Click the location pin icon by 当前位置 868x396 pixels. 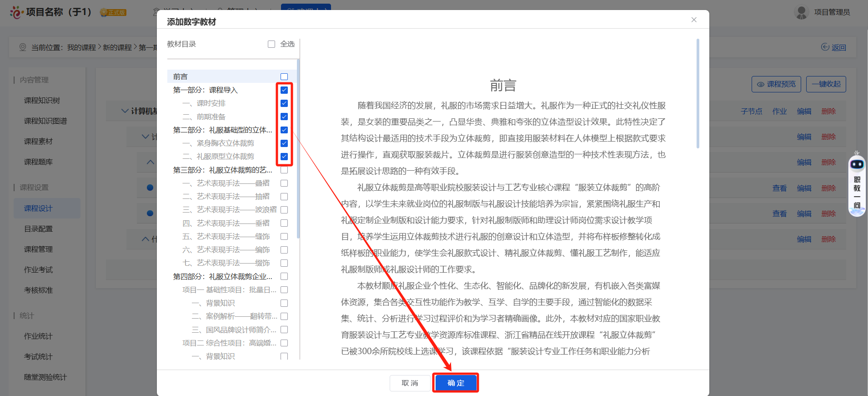(23, 47)
